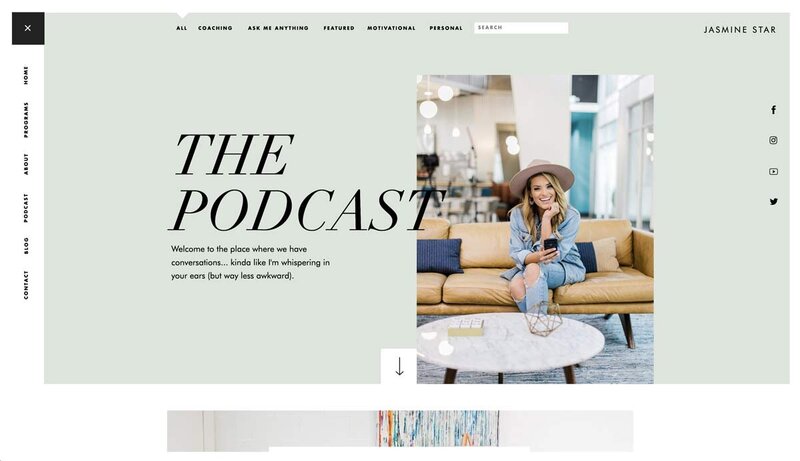This screenshot has height=461, width=800.
Task: Show the Motivational category
Action: (391, 28)
